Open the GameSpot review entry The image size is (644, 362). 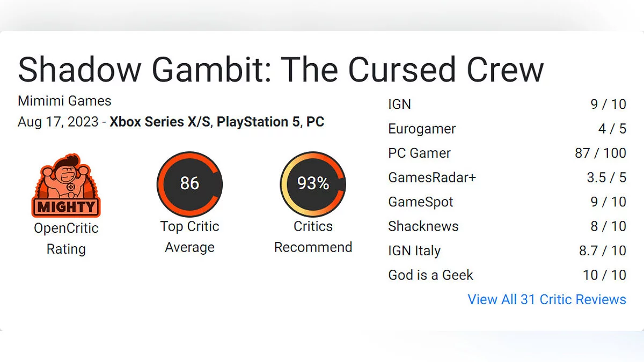pyautogui.click(x=421, y=202)
